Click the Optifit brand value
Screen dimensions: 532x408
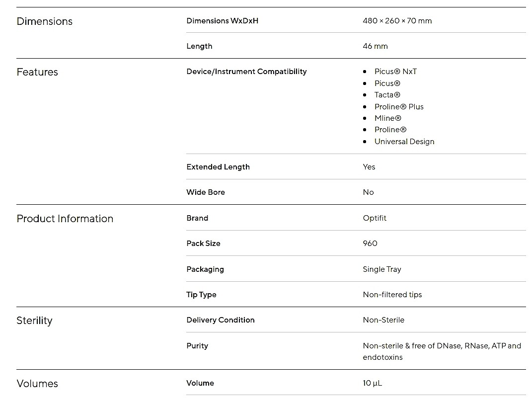pyautogui.click(x=375, y=218)
